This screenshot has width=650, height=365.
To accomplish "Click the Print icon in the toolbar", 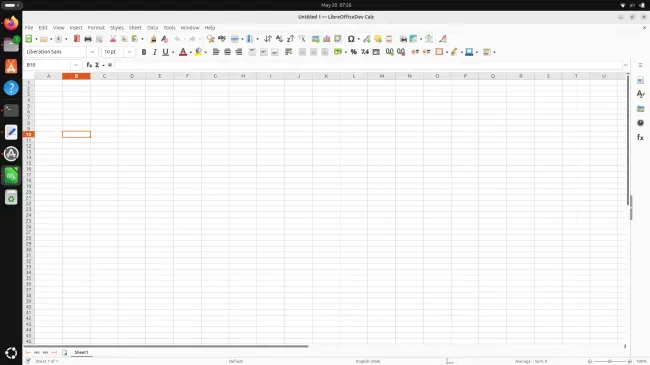I will coord(88,39).
